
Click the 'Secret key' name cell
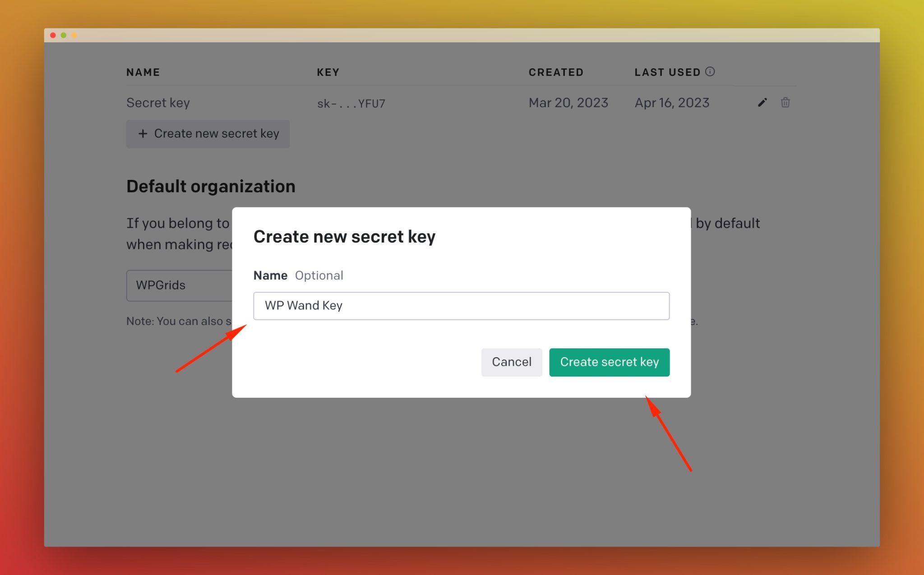pyautogui.click(x=158, y=103)
